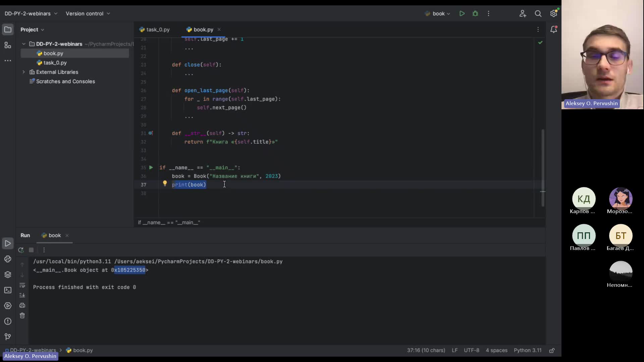The width and height of the screenshot is (644, 362).
Task: Open the Services tool window icon
Action: (x=8, y=306)
